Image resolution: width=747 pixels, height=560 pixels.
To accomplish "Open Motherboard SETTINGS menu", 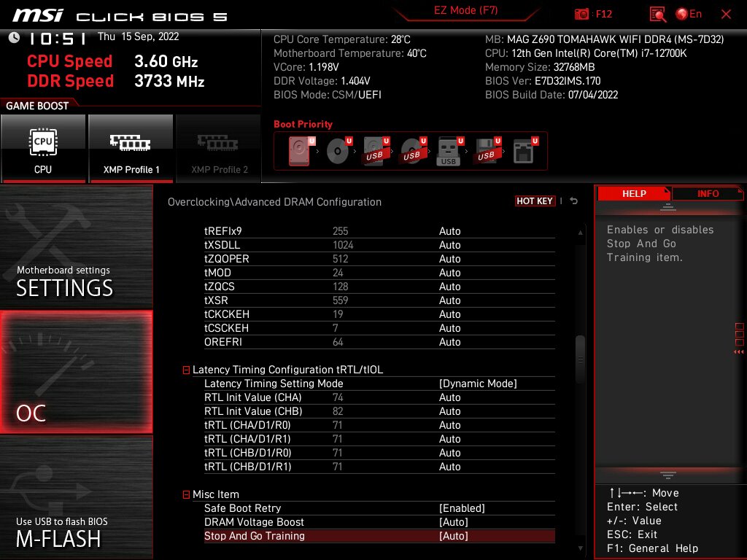I will 76,246.
